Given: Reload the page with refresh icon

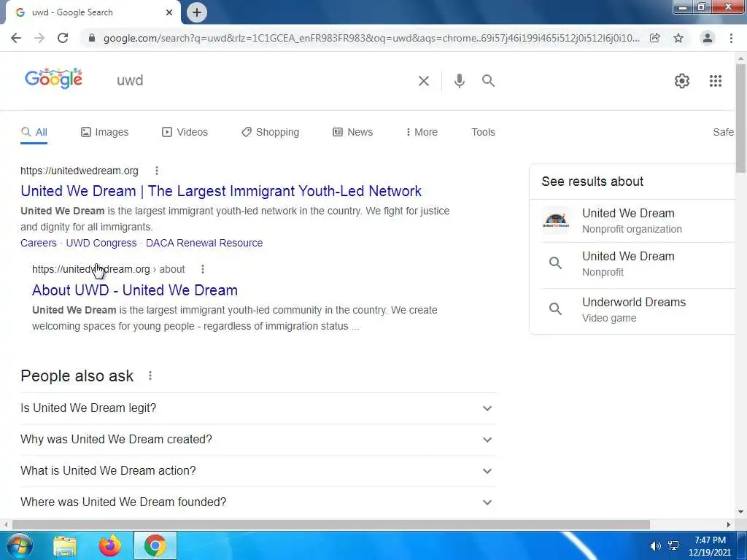Looking at the screenshot, I should point(63,38).
